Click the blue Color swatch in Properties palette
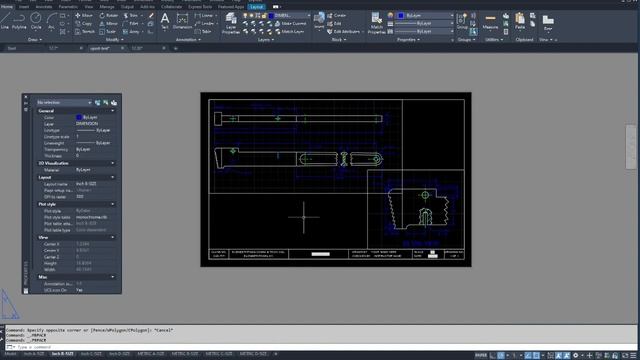The image size is (640, 360). 79,118
